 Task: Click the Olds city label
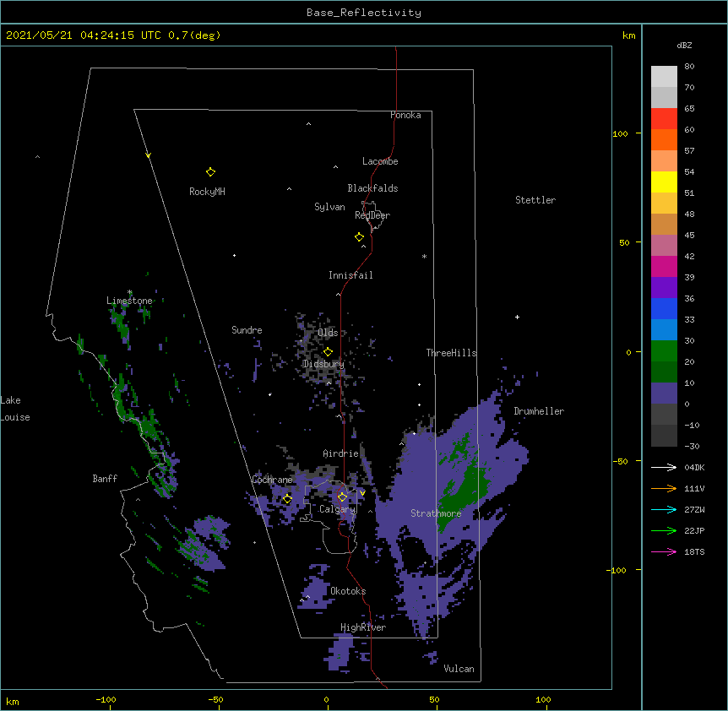[x=328, y=333]
